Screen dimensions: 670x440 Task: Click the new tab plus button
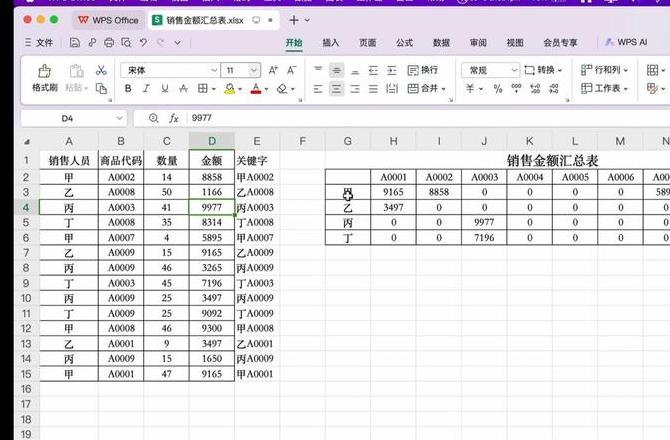294,20
